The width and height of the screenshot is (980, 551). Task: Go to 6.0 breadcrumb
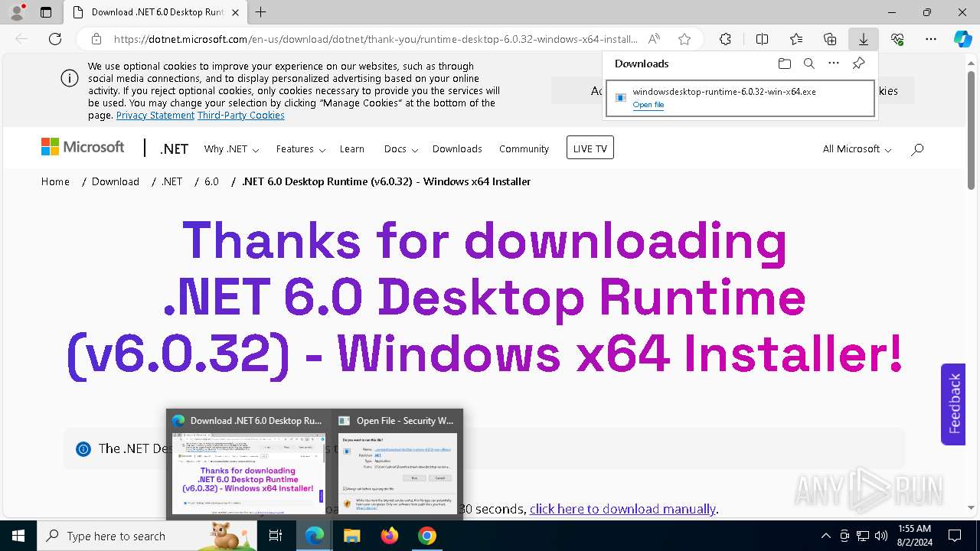click(211, 181)
